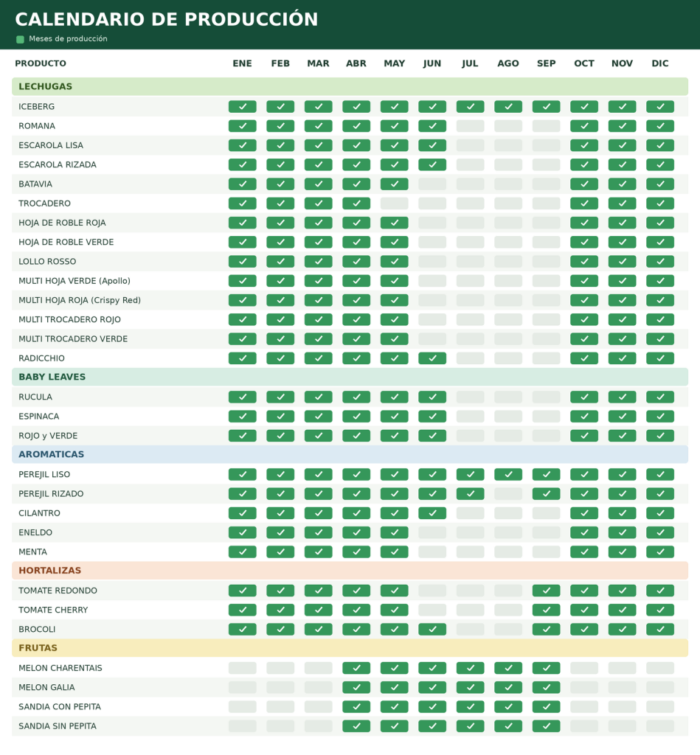Select TOMATE REDONDO checkmark for SEP
This screenshot has height=755, width=700.
coord(547,591)
